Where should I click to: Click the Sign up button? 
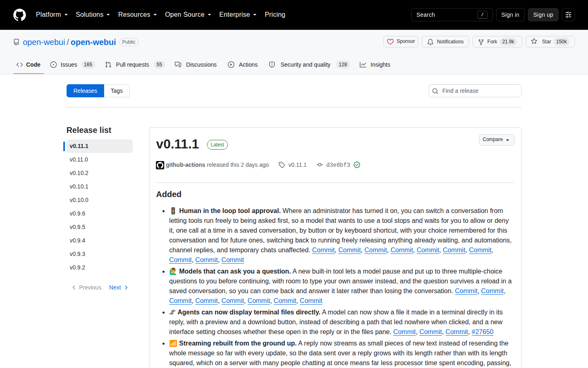pyautogui.click(x=543, y=15)
